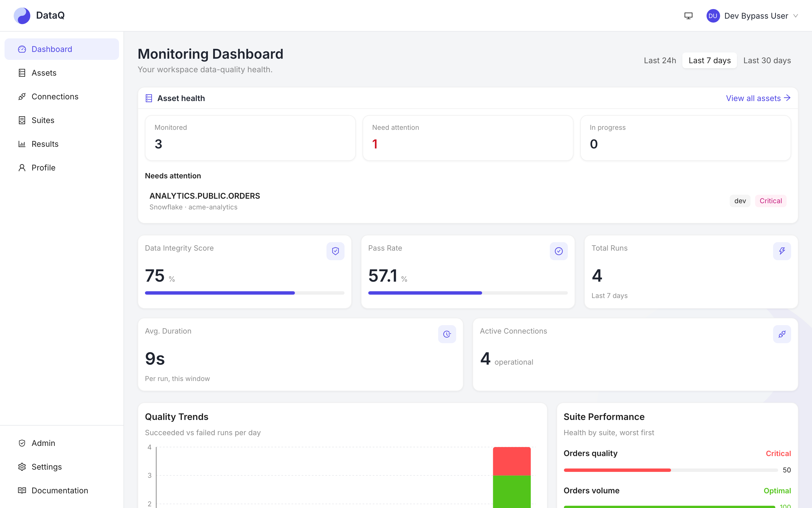Click the Orders volume suite name
The height and width of the screenshot is (508, 812).
pyautogui.click(x=591, y=491)
